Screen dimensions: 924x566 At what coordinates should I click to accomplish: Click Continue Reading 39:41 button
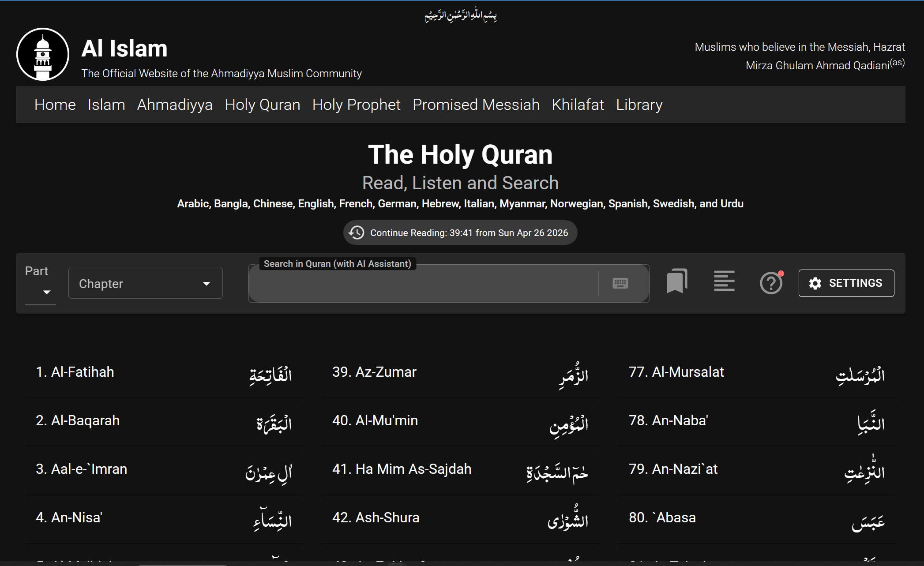click(x=460, y=232)
